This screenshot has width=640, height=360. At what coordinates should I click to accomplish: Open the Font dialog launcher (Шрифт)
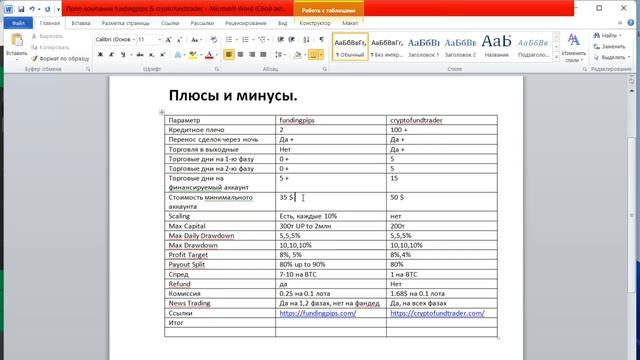pos(217,69)
